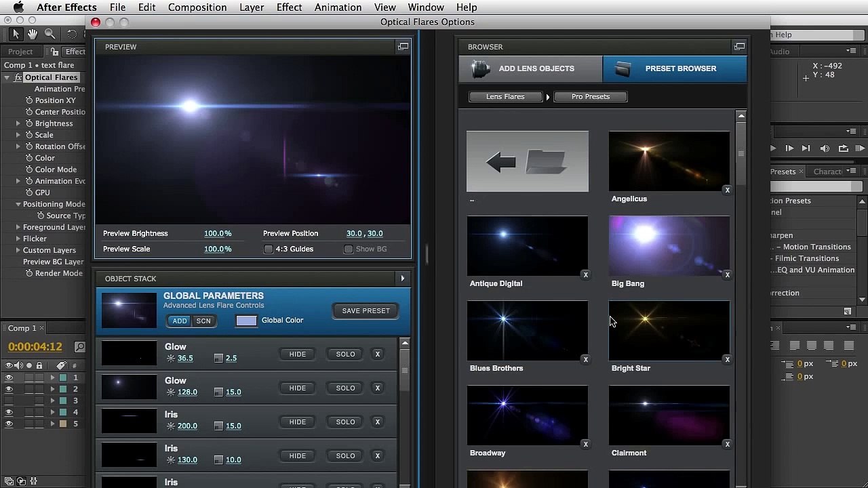The width and height of the screenshot is (868, 488).
Task: Edit the Preview Brightness value
Action: pos(218,233)
